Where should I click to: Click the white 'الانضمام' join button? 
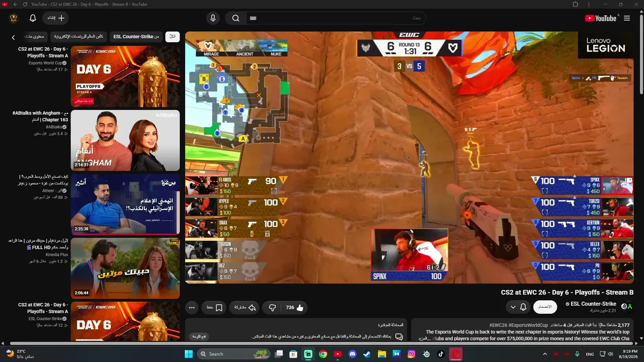[545, 307]
